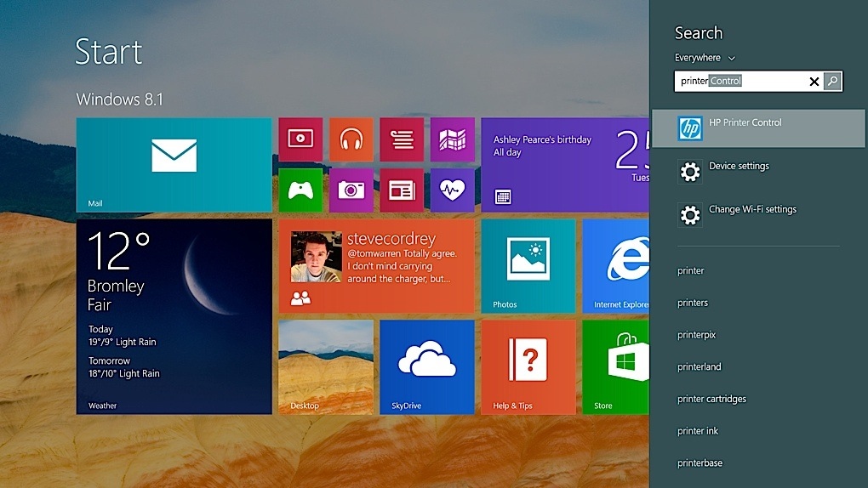Open the Store tile
The width and height of the screenshot is (868, 488).
pyautogui.click(x=615, y=366)
